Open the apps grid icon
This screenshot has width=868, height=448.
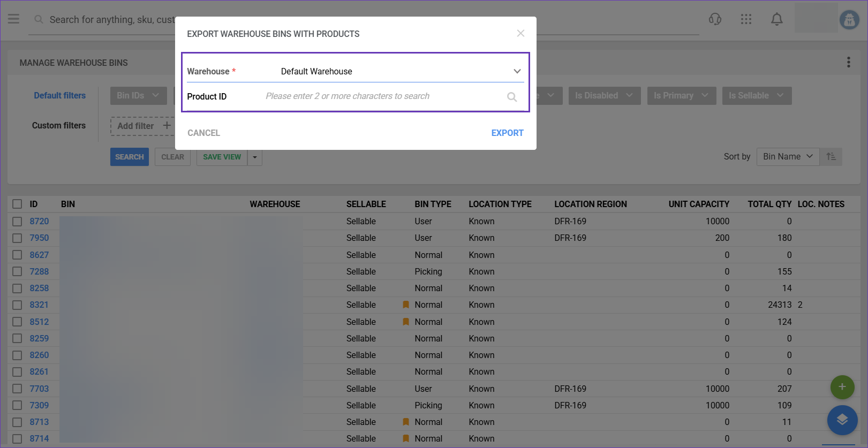pos(746,19)
